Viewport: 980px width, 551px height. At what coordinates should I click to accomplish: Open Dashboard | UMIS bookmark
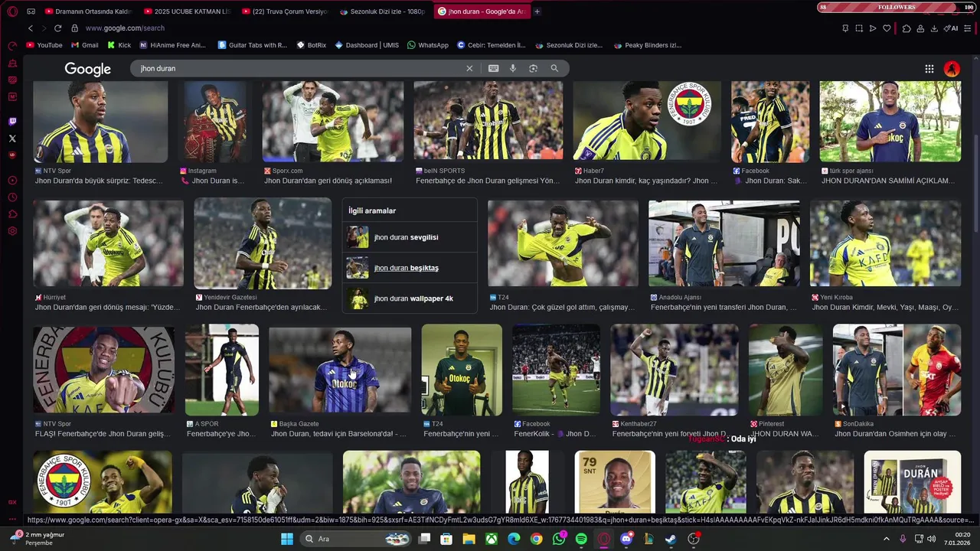pyautogui.click(x=367, y=45)
